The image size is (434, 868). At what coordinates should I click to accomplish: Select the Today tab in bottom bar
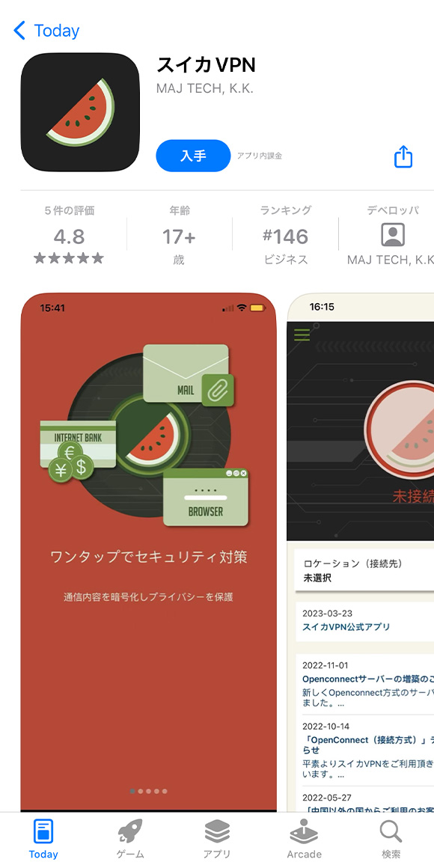43,838
